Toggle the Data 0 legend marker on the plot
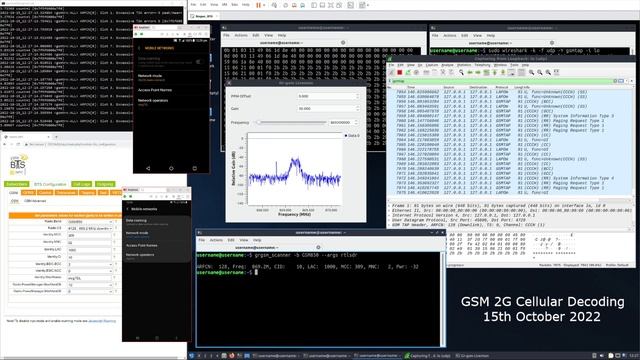 tap(346, 136)
